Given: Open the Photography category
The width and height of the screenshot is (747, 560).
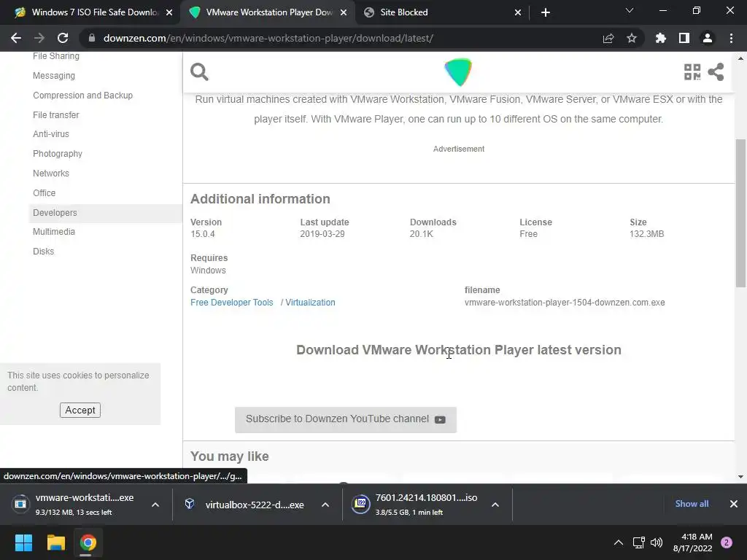Looking at the screenshot, I should click(58, 154).
